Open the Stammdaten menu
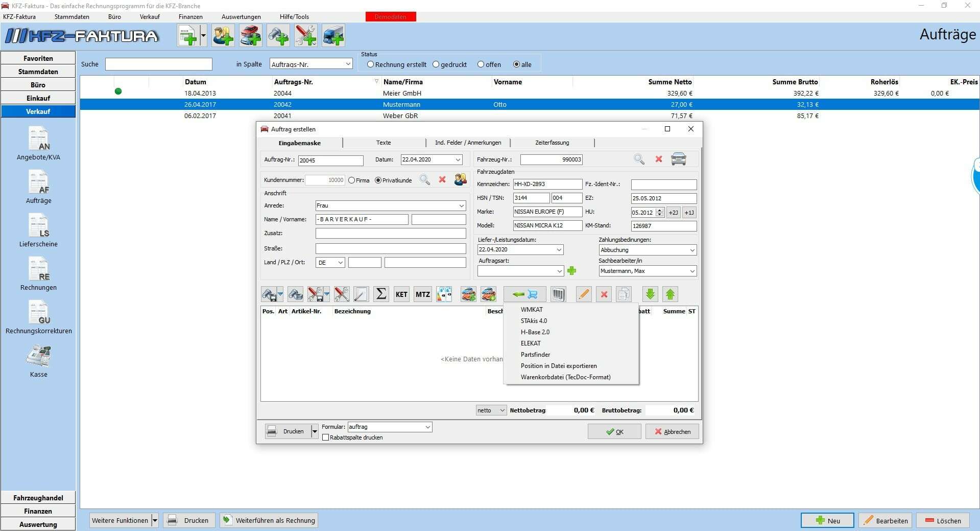Viewport: 980px width, 531px height. (x=71, y=17)
